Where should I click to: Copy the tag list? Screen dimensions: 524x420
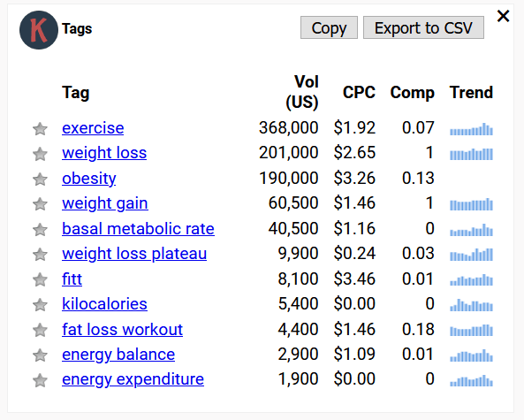329,27
